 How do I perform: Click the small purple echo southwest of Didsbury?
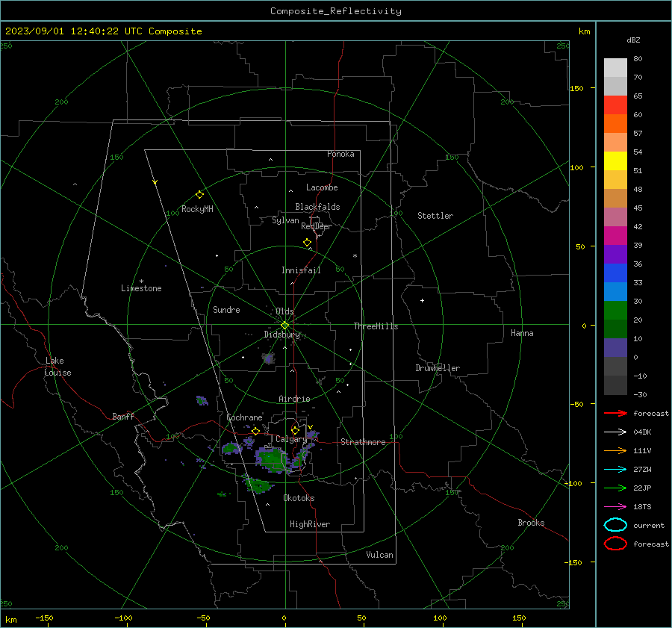pos(269,358)
